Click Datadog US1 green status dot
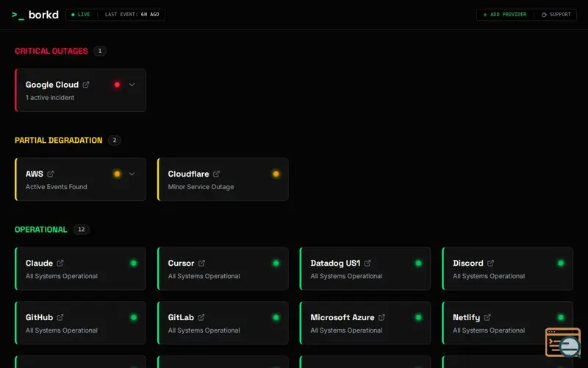The width and height of the screenshot is (588, 368). click(418, 263)
